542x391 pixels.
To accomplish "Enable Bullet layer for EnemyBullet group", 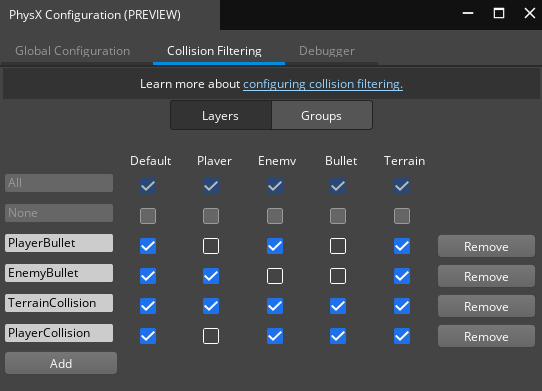I will (x=338, y=276).
